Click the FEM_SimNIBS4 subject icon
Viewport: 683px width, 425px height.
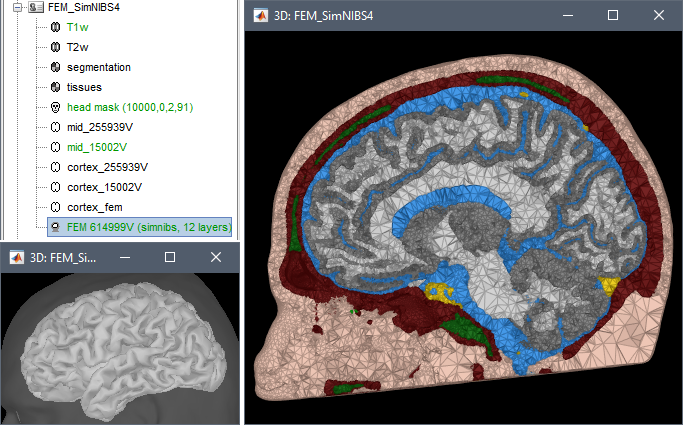pyautogui.click(x=34, y=6)
